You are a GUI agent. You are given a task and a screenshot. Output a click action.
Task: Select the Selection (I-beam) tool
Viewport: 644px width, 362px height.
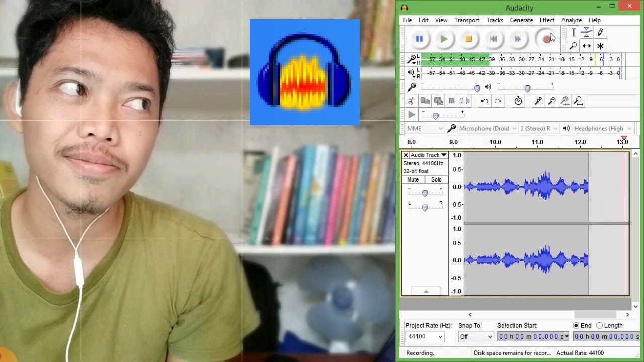pyautogui.click(x=573, y=32)
